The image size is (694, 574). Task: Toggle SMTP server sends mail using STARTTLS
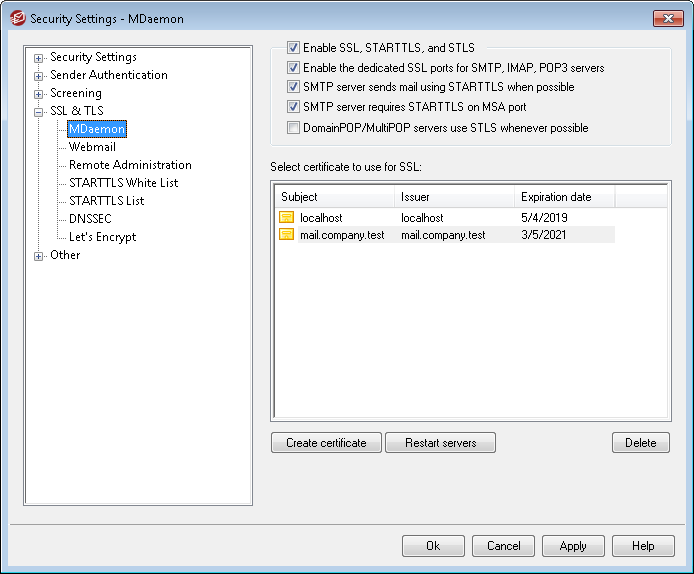click(293, 87)
